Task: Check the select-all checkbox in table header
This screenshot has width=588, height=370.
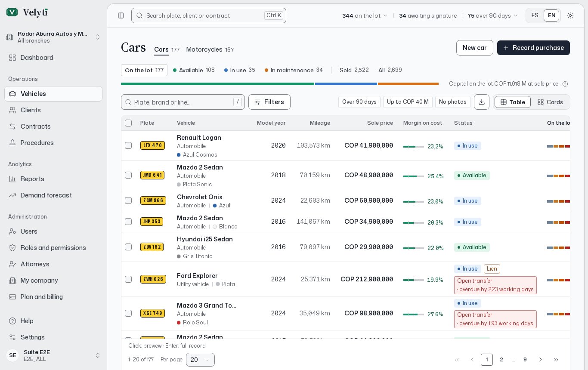Action: (x=128, y=123)
